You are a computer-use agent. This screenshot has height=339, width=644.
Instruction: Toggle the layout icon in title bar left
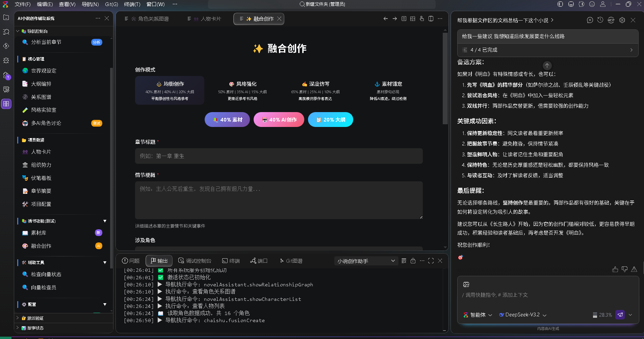[560, 4]
